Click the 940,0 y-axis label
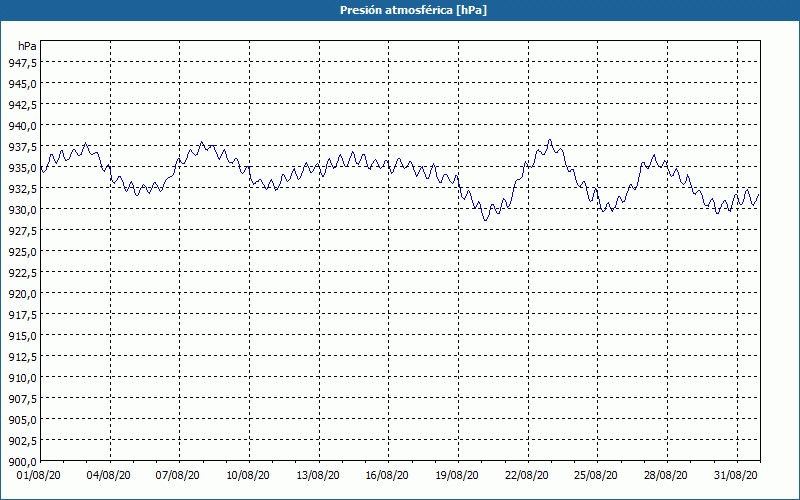 22,126
